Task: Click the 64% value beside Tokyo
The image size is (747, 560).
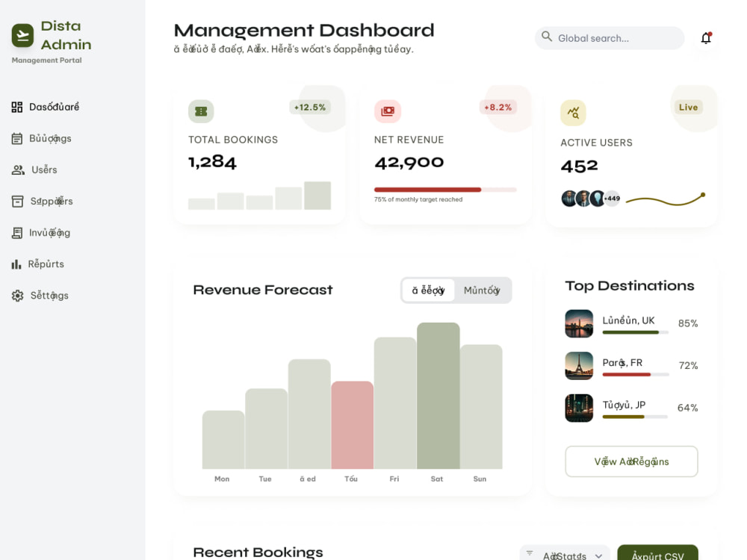Action: click(687, 408)
